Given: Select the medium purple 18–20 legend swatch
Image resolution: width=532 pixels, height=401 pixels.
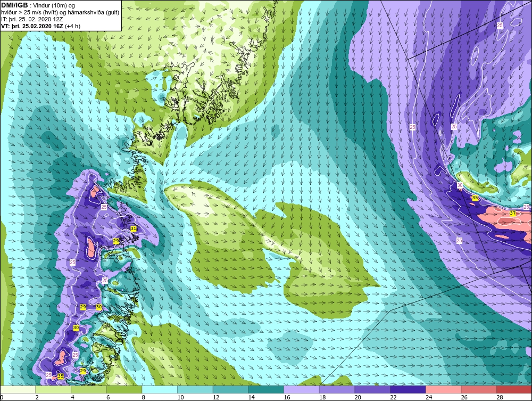Looking at the screenshot, I should tap(337, 389).
